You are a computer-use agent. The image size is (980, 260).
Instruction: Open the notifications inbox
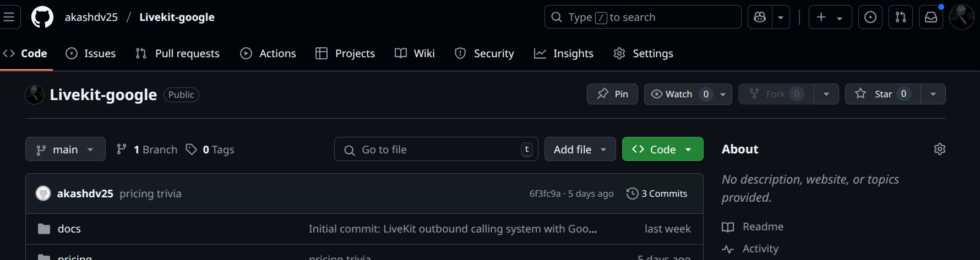tap(931, 17)
